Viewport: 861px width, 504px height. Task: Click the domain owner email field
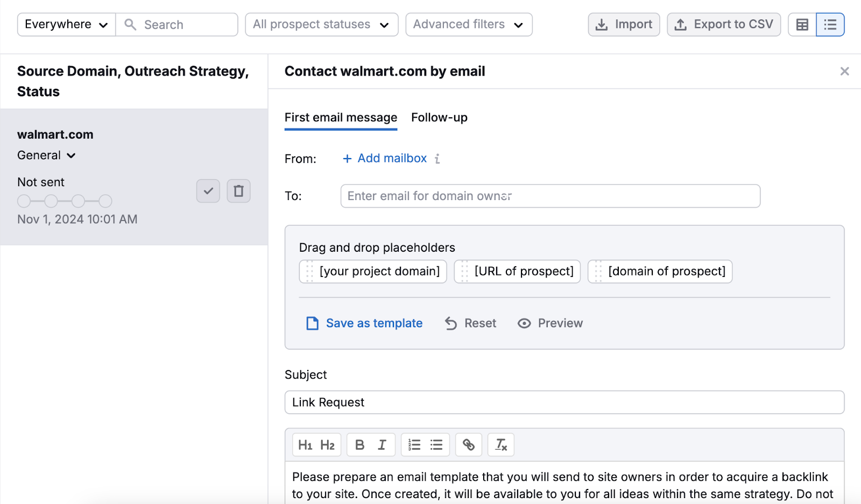pyautogui.click(x=550, y=196)
